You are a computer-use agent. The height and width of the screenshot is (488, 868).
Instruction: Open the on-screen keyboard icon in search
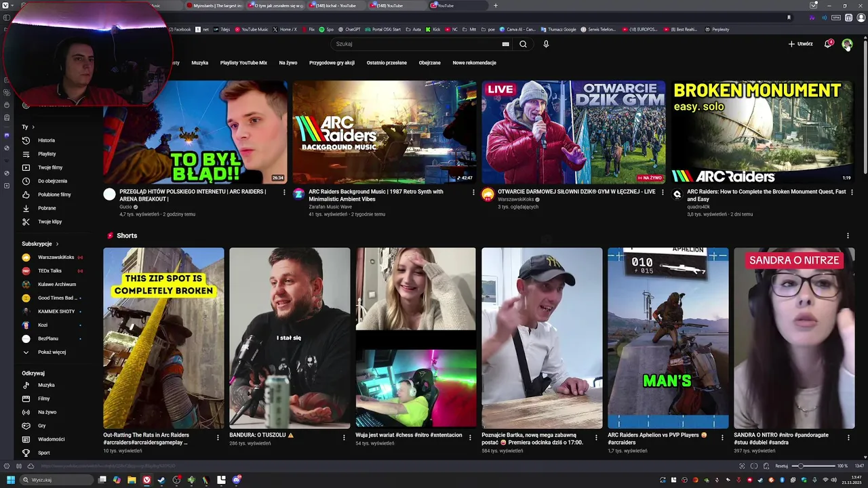(x=505, y=44)
